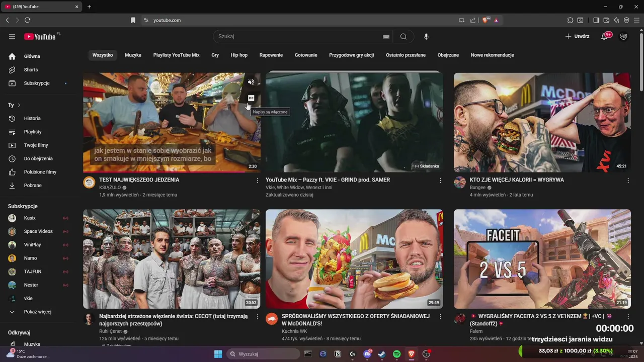Open the Bungee channel avatar

[x=460, y=182]
